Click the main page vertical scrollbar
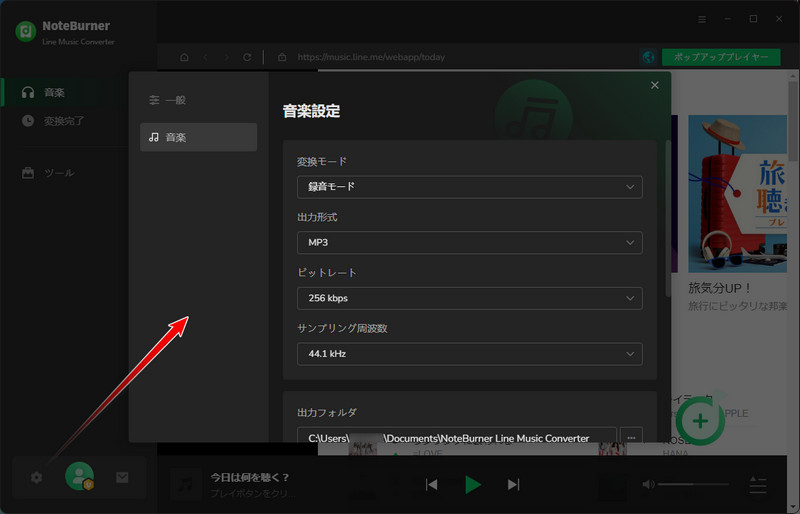The height and width of the screenshot is (514, 800). click(x=792, y=120)
